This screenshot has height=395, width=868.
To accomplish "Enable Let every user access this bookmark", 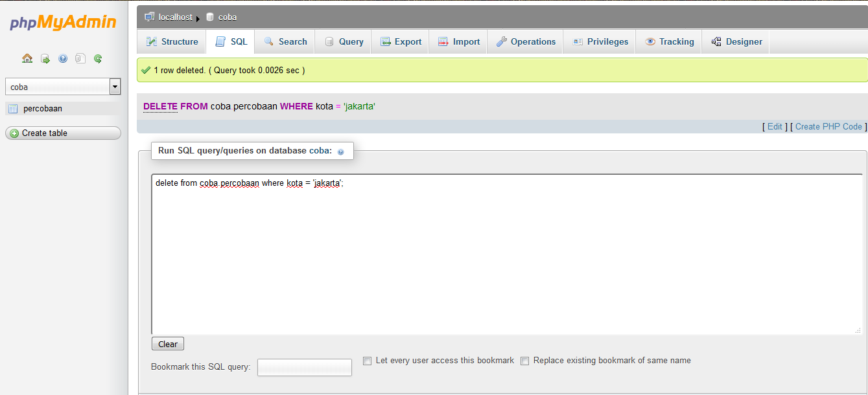I will coord(367,361).
